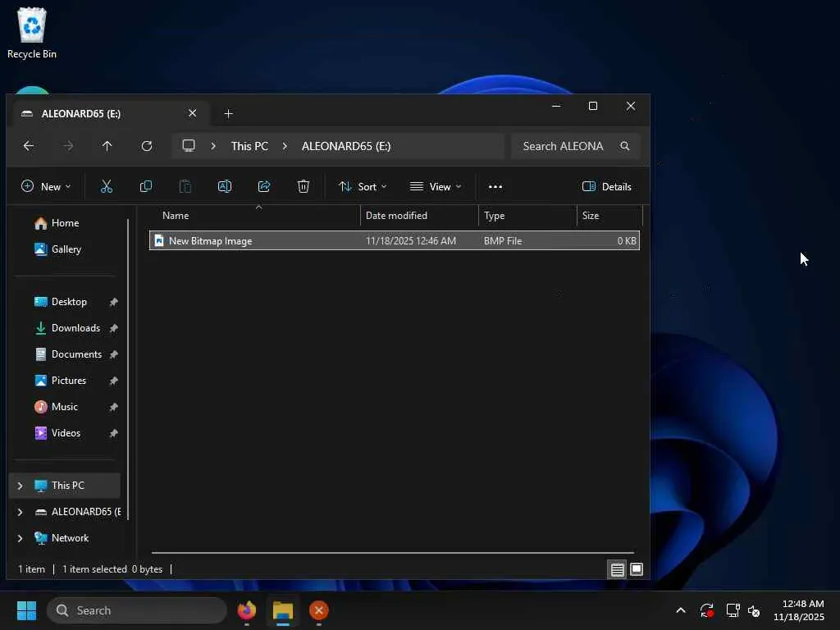Open the New item button
840x630 pixels.
[46, 186]
